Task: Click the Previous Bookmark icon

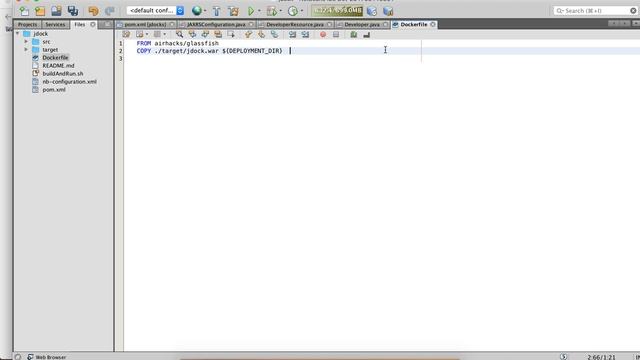Action: [248, 35]
